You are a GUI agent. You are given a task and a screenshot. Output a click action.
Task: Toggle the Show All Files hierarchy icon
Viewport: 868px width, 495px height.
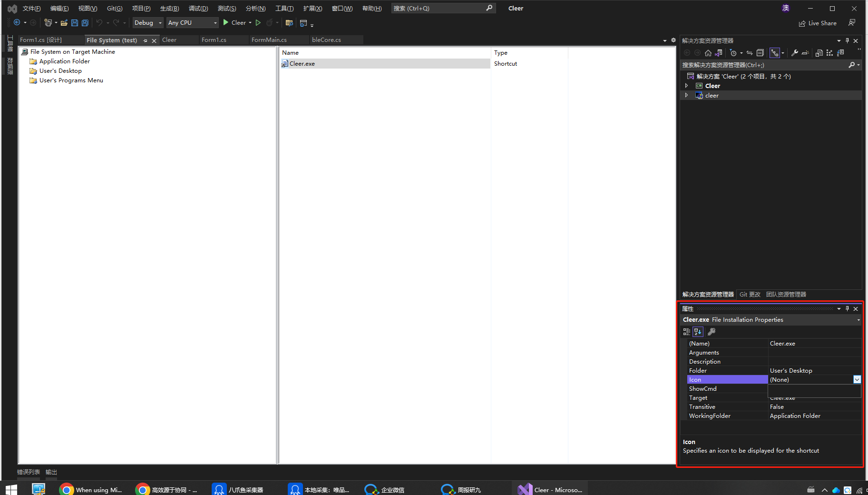tap(775, 53)
